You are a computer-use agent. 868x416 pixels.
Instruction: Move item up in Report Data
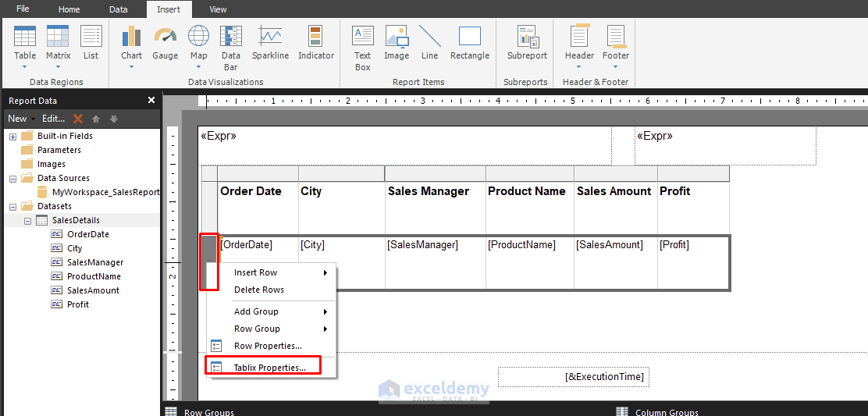click(96, 119)
